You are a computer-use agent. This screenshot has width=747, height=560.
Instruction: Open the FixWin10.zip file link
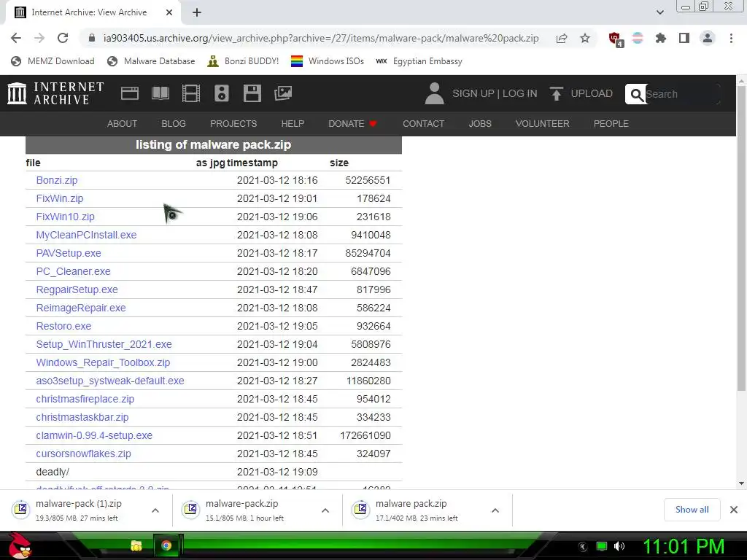pos(65,217)
